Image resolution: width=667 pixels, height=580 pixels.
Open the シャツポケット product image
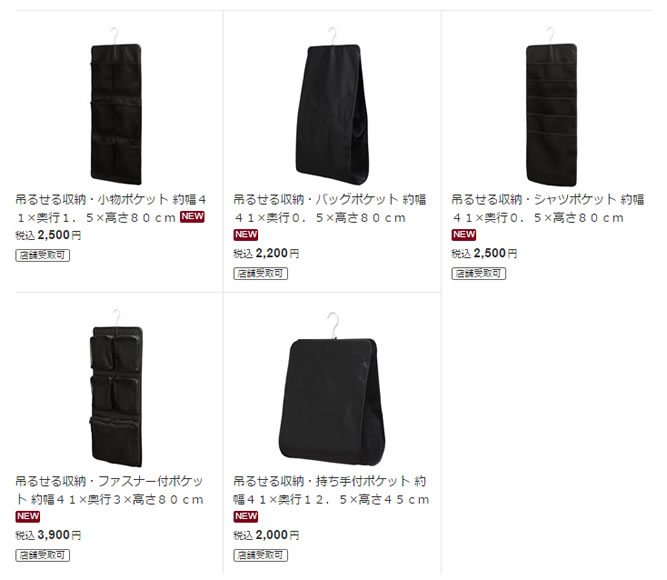coord(551,106)
